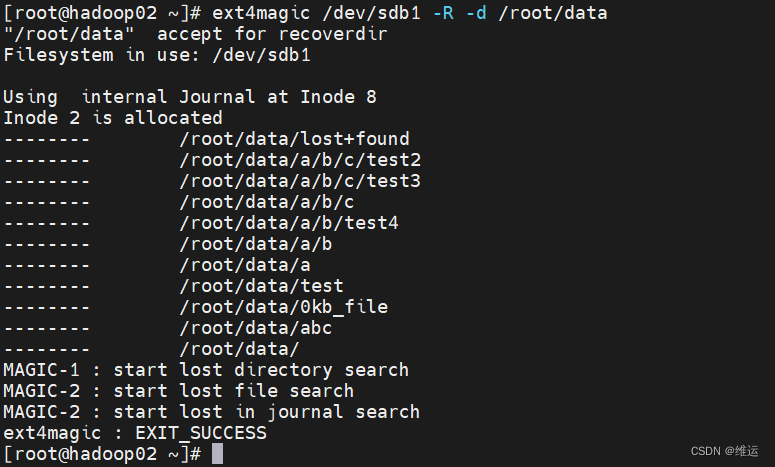Viewport: 775px width, 467px height.
Task: Click the /root/data/a/b/test4 path
Action: coord(289,223)
